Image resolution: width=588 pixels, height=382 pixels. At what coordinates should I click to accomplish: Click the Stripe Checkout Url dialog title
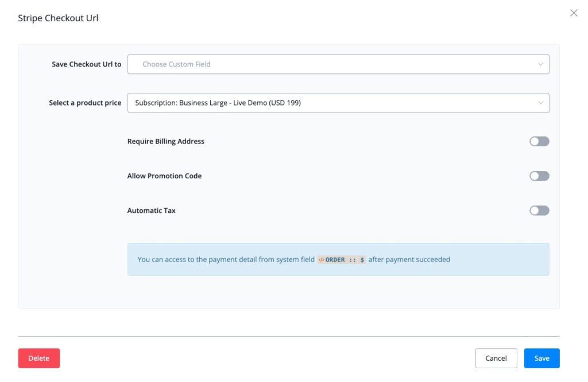click(58, 18)
